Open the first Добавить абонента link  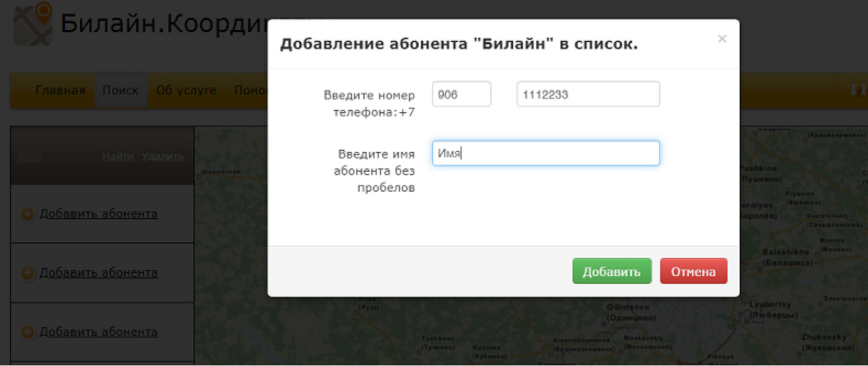(x=98, y=214)
